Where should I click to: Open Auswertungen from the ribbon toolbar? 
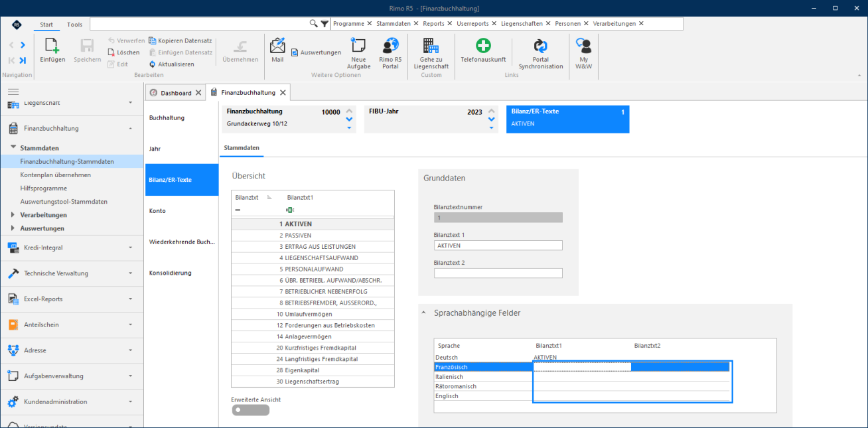[x=316, y=52]
